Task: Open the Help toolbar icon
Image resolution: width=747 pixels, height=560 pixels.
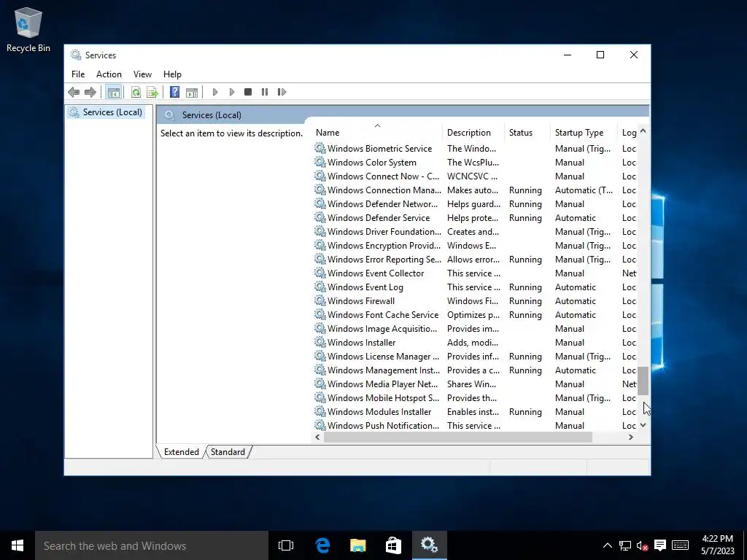Action: click(175, 92)
